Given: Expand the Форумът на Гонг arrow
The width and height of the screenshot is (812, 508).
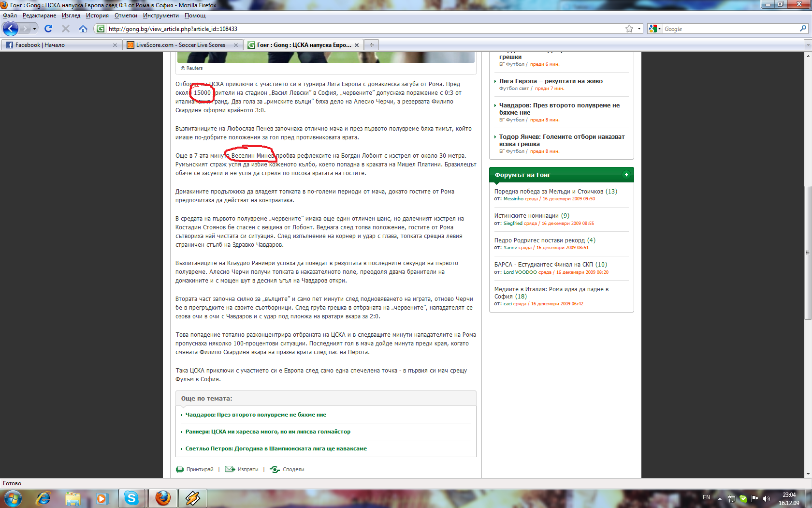Looking at the screenshot, I should click(x=626, y=175).
